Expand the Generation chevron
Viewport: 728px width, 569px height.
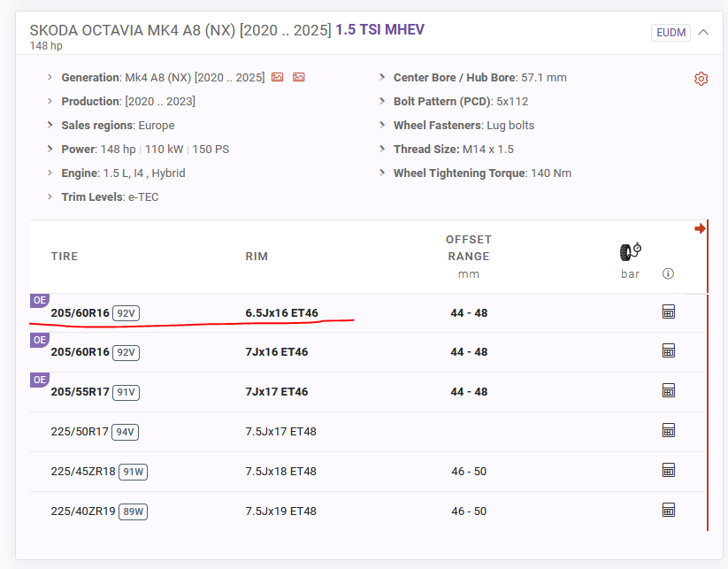click(50, 77)
